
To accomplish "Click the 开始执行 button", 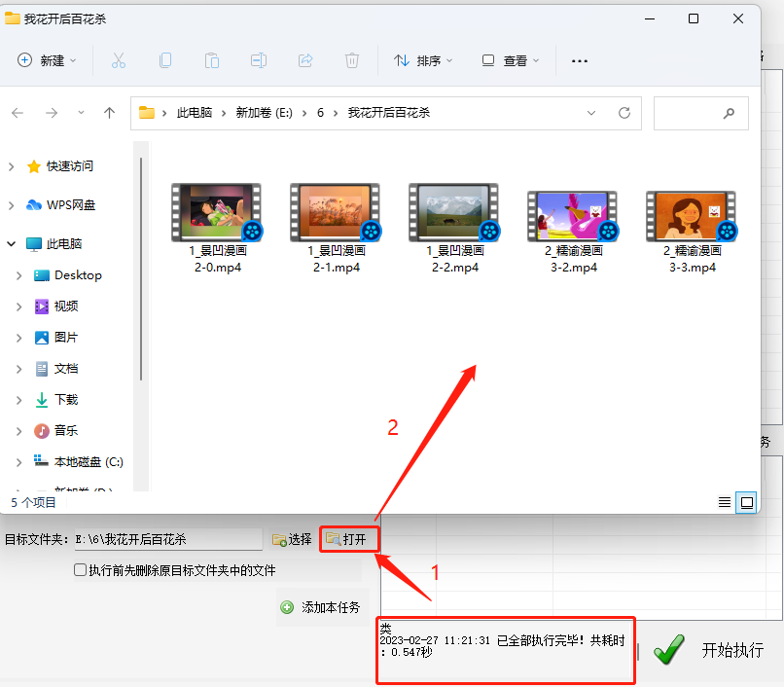I will [x=708, y=649].
